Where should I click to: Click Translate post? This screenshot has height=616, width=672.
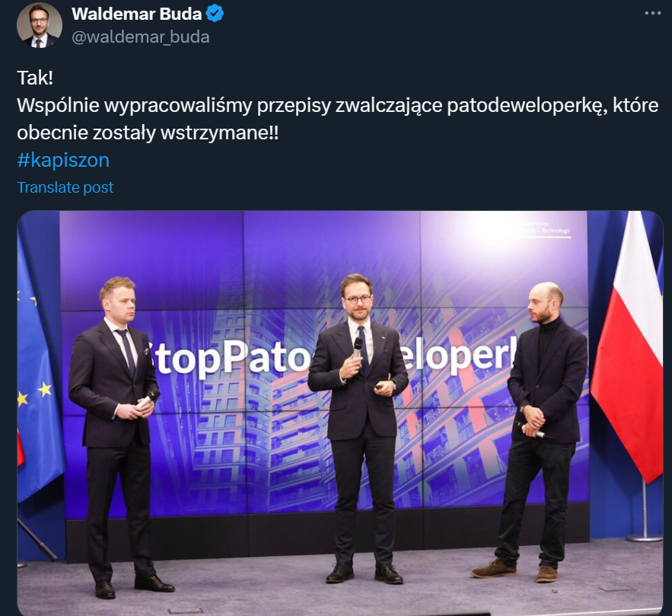click(65, 187)
